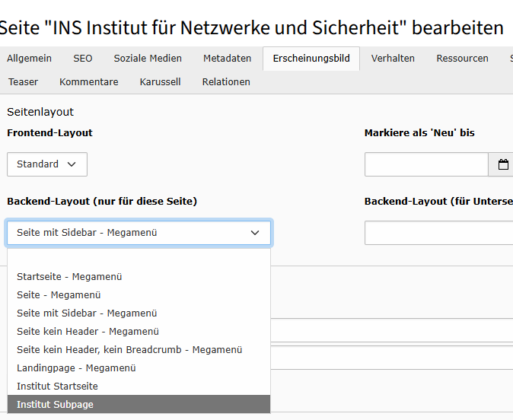Switch to the Ressourcen tab
This screenshot has width=513, height=420.
(x=462, y=59)
